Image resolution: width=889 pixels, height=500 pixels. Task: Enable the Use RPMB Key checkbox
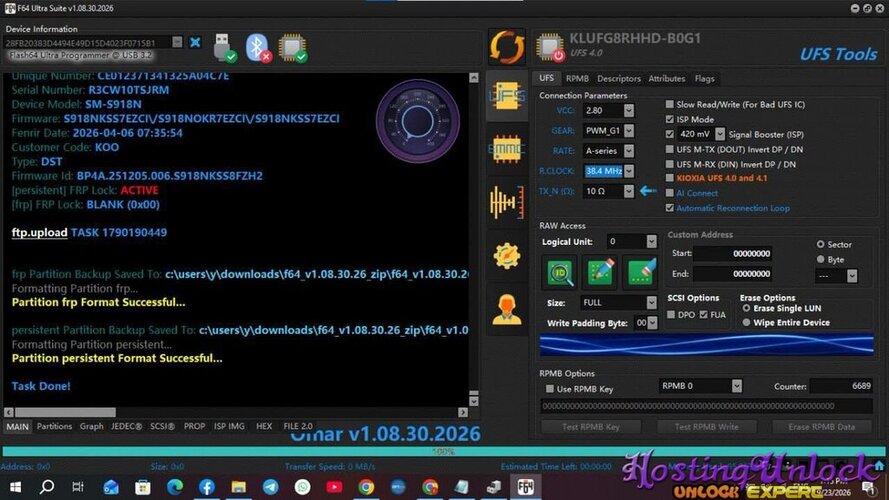tap(549, 389)
